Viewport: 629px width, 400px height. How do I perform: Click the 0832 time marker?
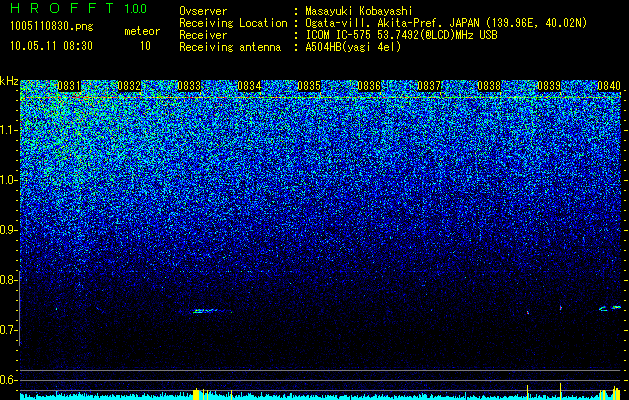(x=129, y=86)
